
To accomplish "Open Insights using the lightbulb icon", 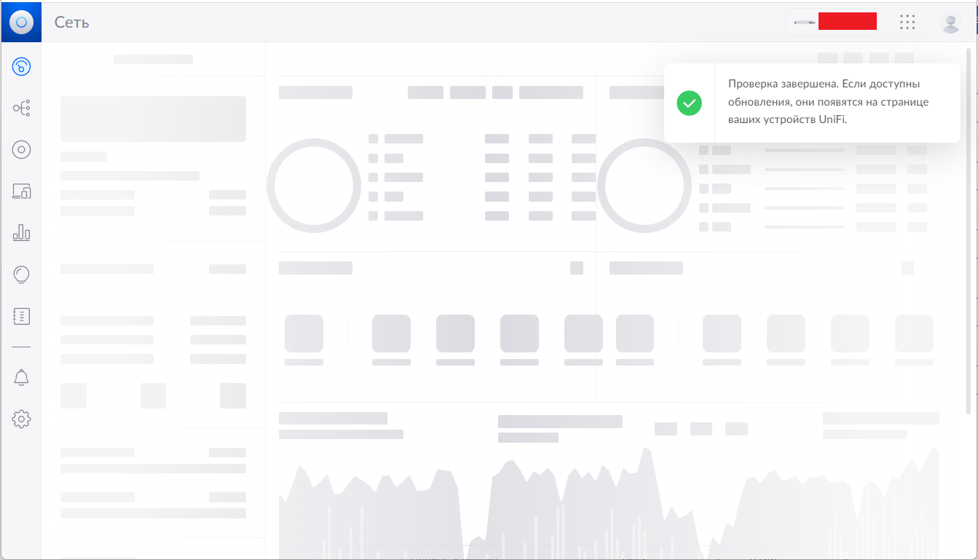I will click(x=21, y=275).
